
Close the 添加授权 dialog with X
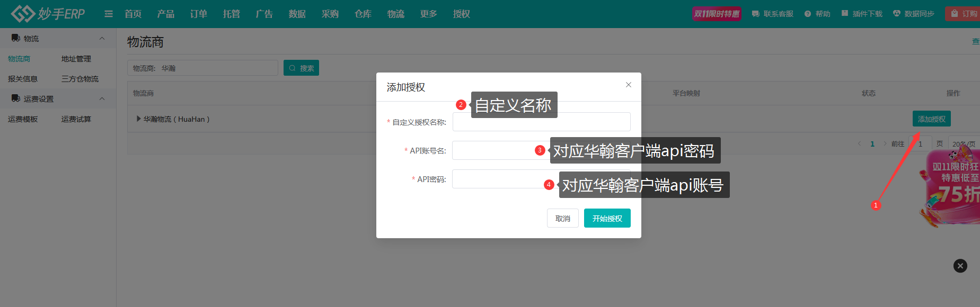click(628, 85)
